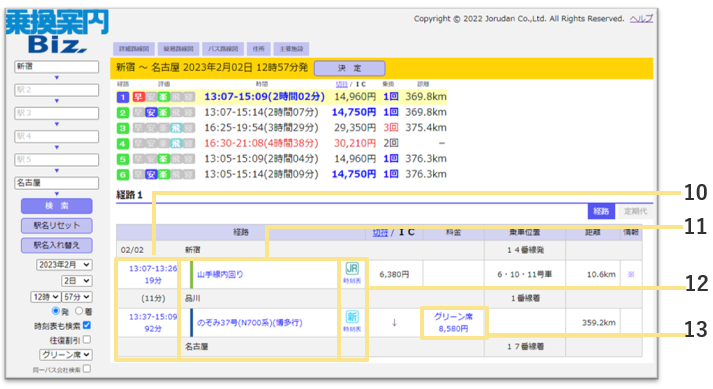Screen dimensions: 713x389
Task: Open the 12時 hour dropdown
Action: coord(45,297)
